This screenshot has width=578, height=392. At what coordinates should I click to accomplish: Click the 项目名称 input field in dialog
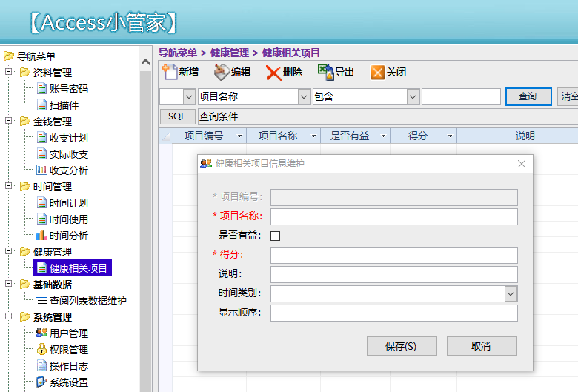(x=394, y=217)
